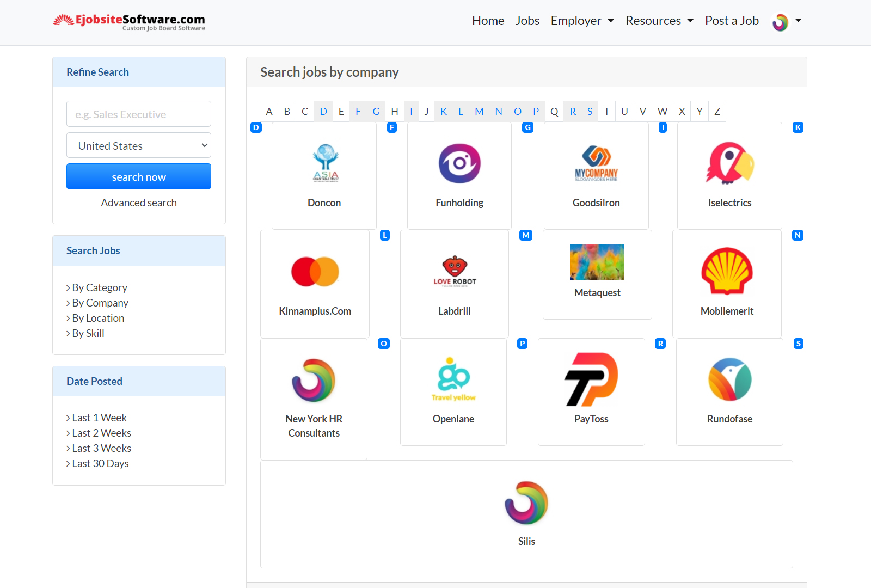Click the blue P letter badge
The height and width of the screenshot is (588, 871).
coord(523,344)
